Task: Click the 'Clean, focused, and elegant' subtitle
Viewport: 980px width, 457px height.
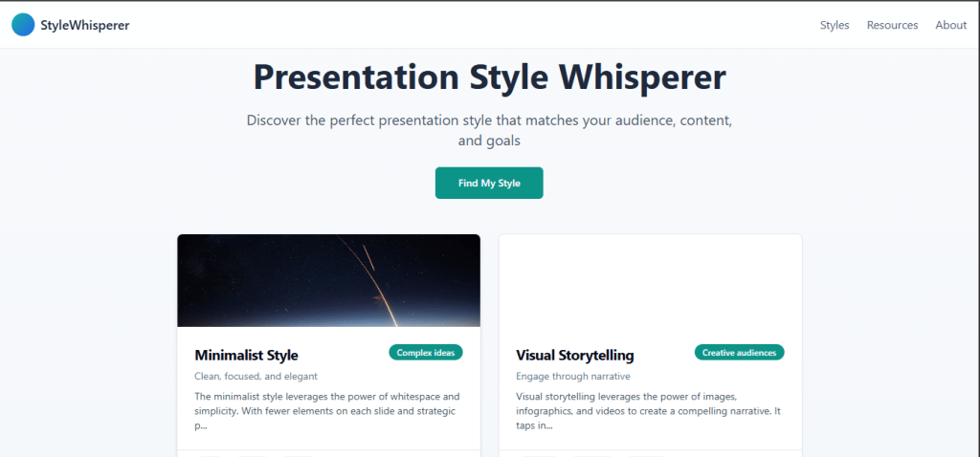Action: (256, 377)
